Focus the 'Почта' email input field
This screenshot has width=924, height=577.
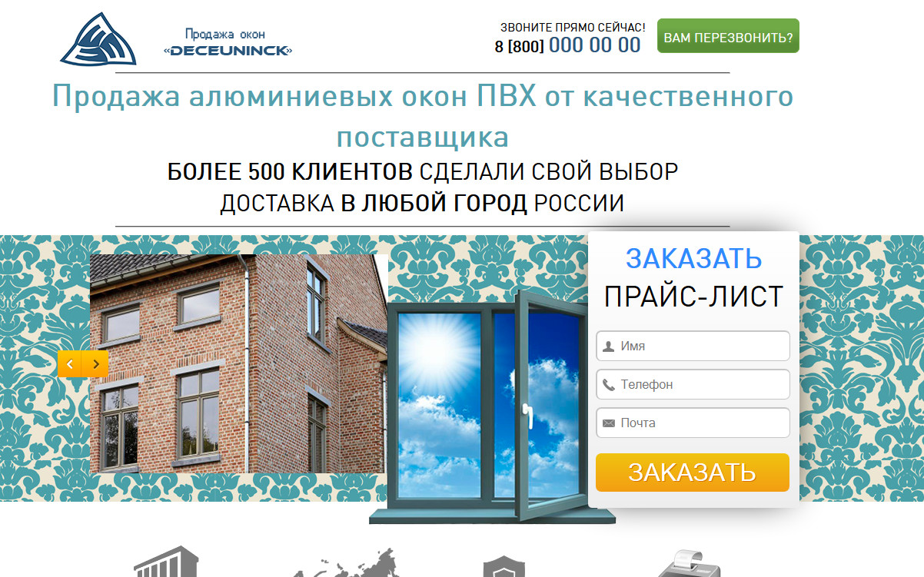click(693, 423)
